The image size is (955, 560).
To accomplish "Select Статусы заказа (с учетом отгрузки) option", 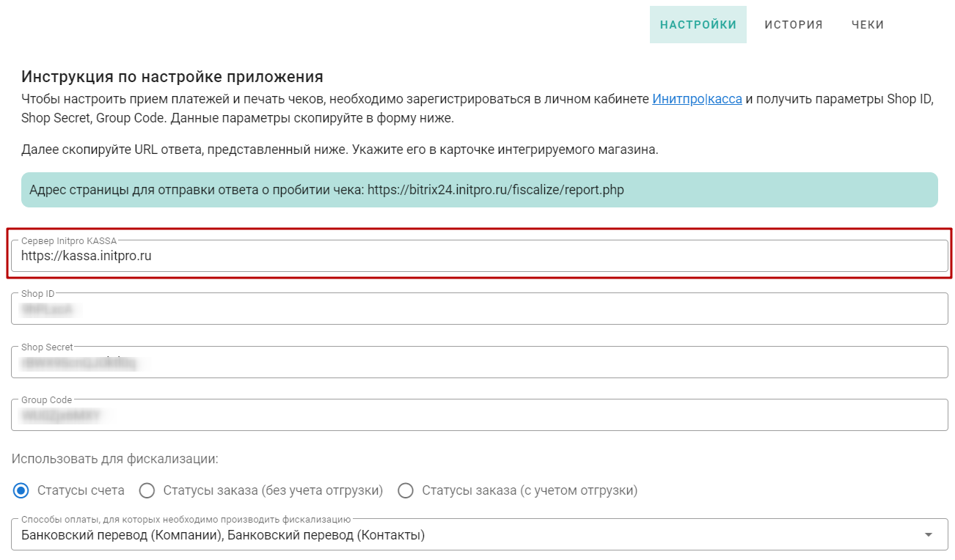I will coord(406,490).
